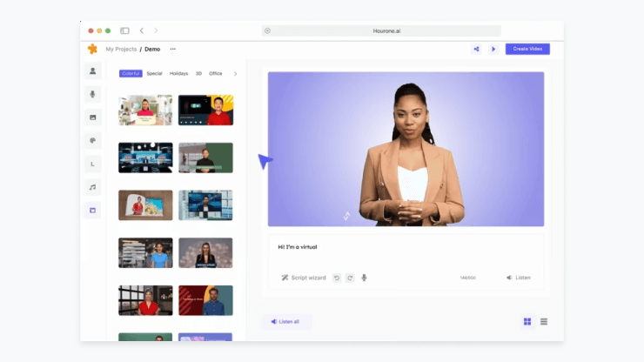Choose the brown curved-screen template
Screen dimensions: 644x362
pyautogui.click(x=145, y=205)
